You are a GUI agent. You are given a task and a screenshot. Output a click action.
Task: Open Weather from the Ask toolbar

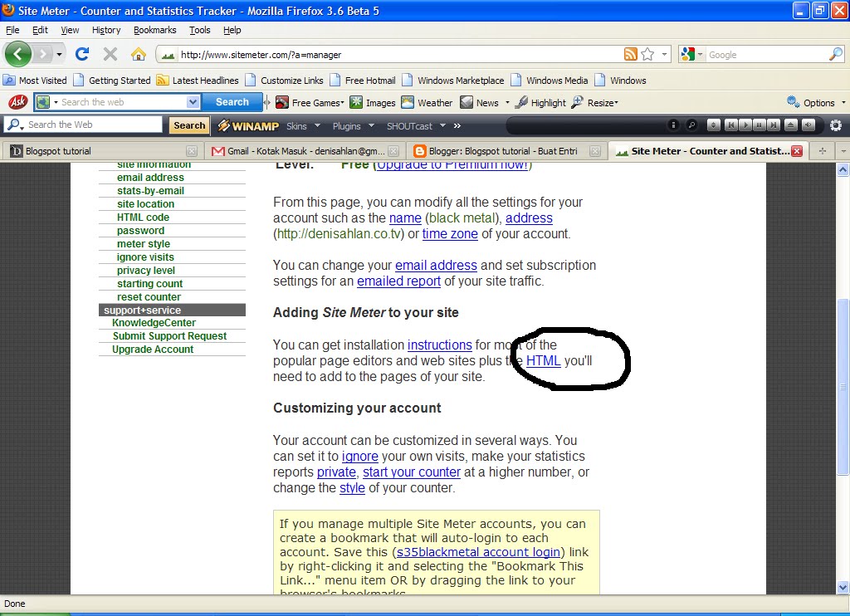coord(427,102)
